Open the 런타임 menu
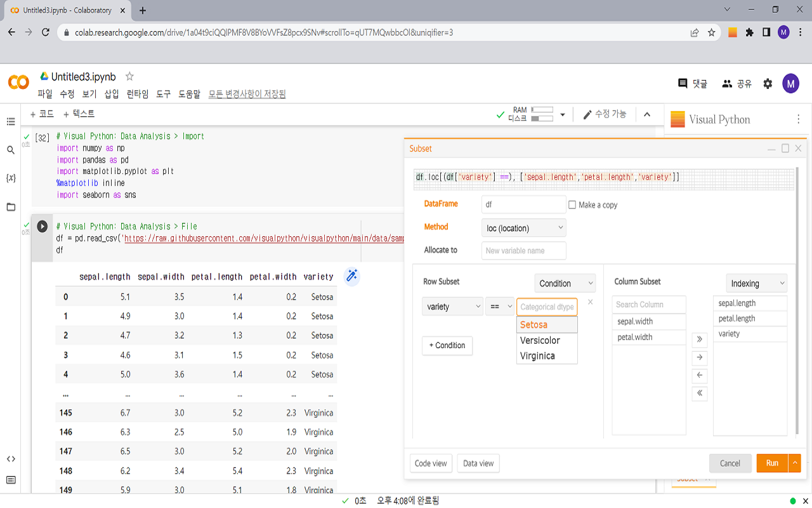This screenshot has height=508, width=812. tap(137, 93)
